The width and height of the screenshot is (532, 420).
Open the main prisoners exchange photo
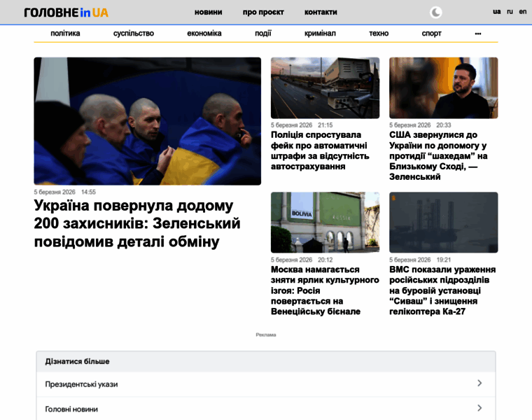click(147, 121)
